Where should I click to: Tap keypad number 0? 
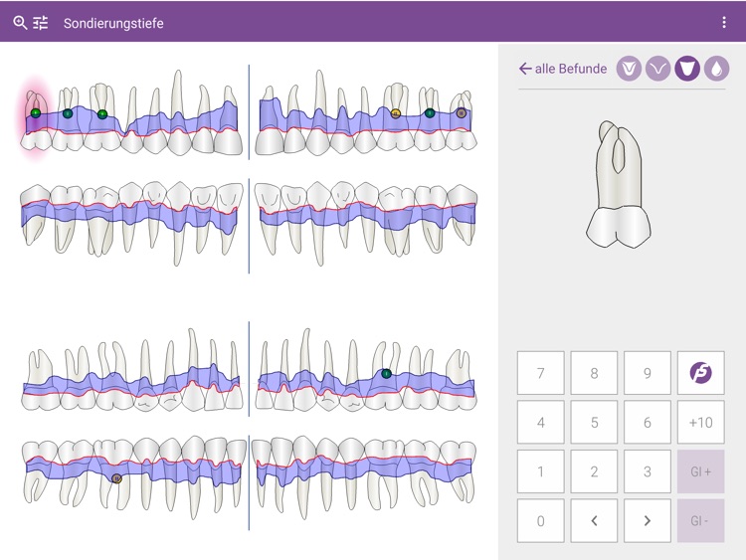pos(541,521)
